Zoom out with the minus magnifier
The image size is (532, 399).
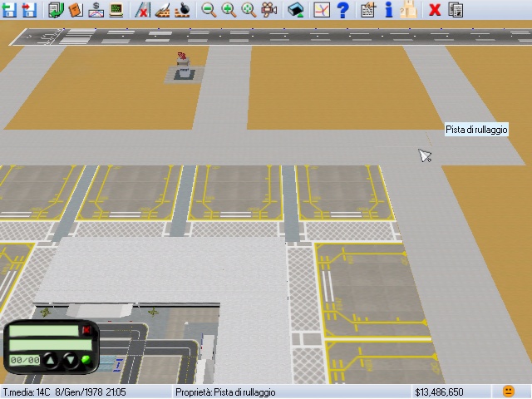[209, 9]
